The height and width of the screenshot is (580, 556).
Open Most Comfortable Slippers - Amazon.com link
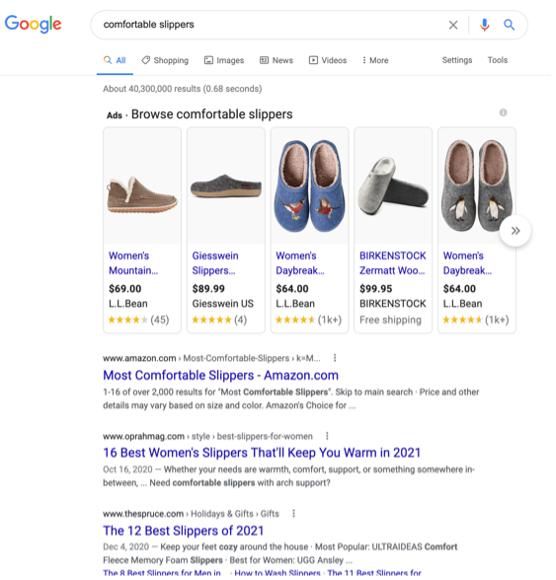(x=220, y=375)
